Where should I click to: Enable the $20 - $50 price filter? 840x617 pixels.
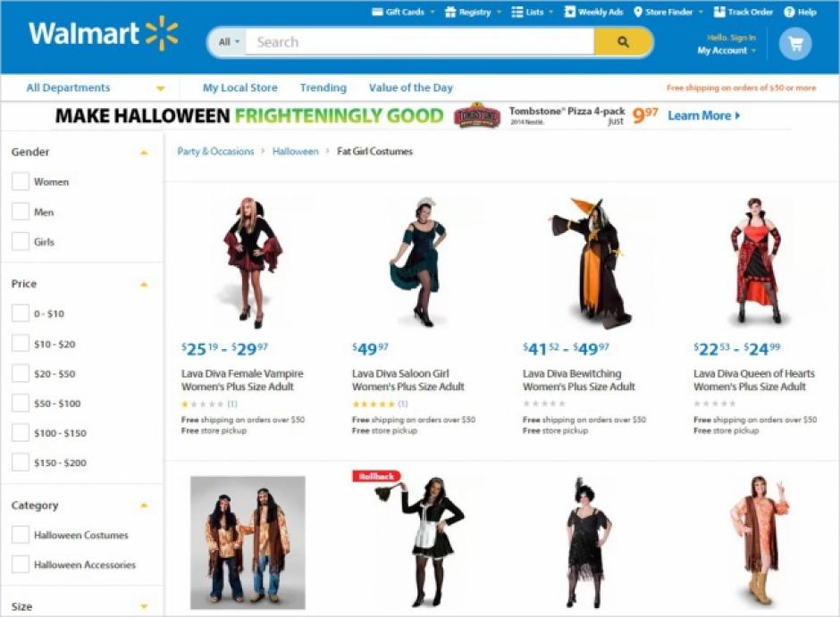click(x=21, y=373)
